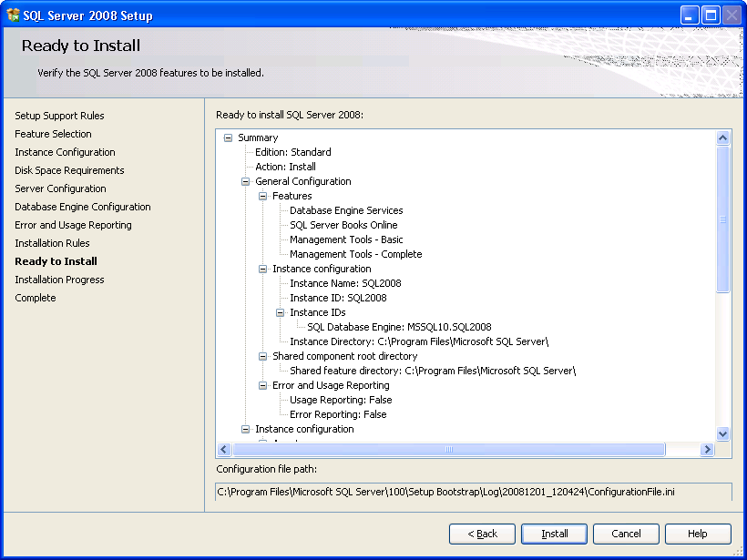747x560 pixels.
Task: Collapse the Features node
Action: (262, 196)
